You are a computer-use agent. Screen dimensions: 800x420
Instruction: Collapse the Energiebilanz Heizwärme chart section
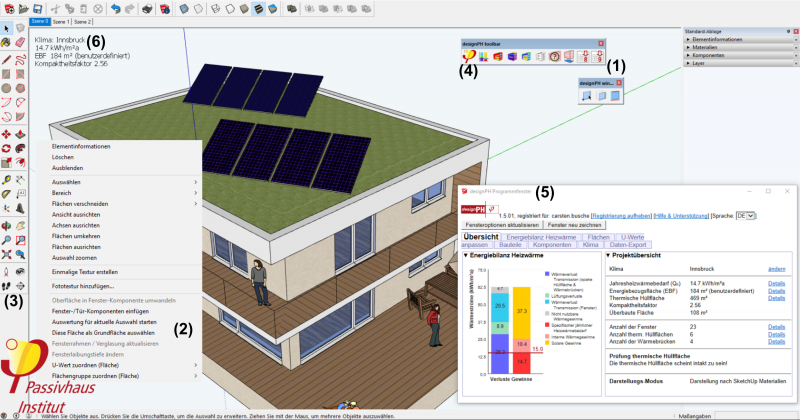point(466,255)
